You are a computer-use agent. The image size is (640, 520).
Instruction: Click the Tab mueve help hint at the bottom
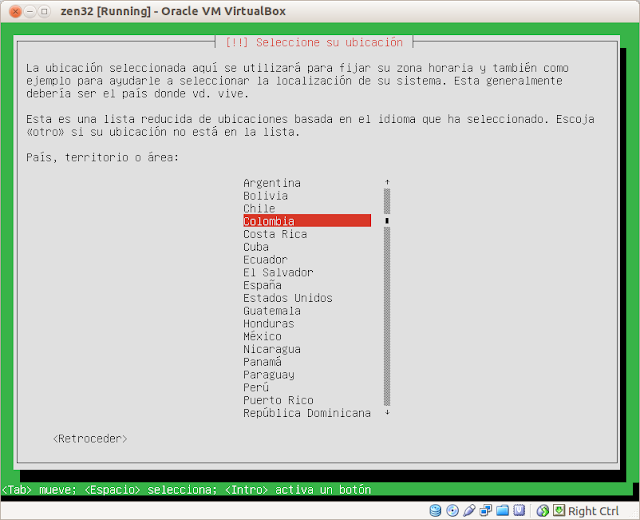[x=39, y=489]
